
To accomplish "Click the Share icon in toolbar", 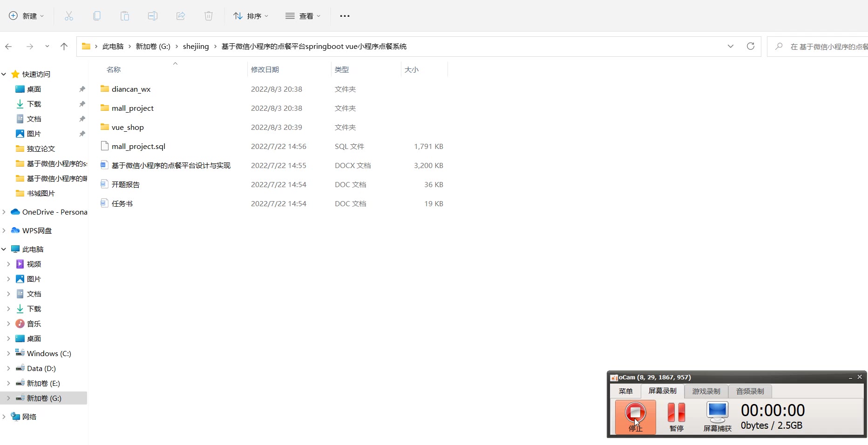I will tap(181, 16).
